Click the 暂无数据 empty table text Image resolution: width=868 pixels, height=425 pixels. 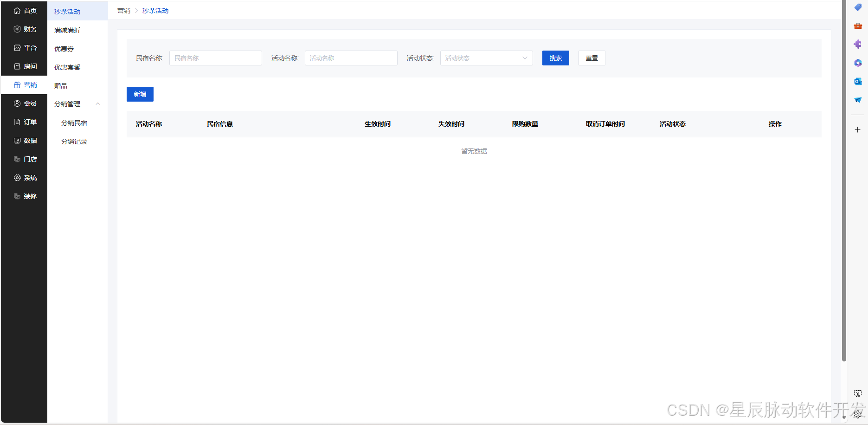point(474,151)
